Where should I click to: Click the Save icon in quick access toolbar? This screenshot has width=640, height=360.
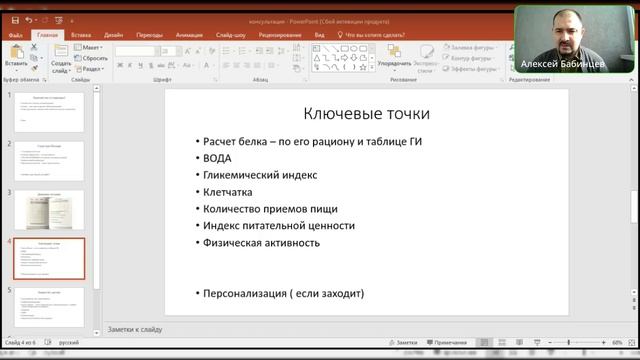point(15,20)
